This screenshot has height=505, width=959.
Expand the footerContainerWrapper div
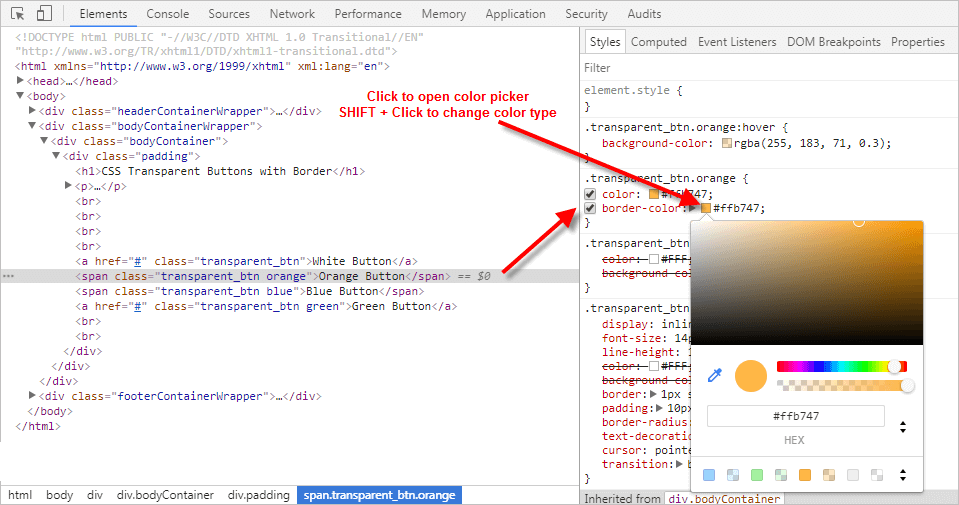pyautogui.click(x=32, y=396)
